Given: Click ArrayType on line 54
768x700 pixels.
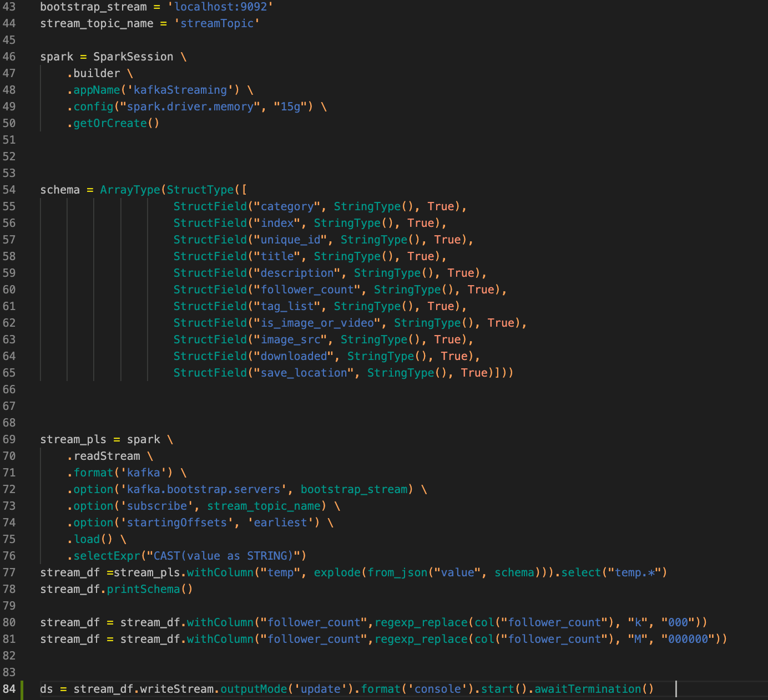Looking at the screenshot, I should (130, 189).
